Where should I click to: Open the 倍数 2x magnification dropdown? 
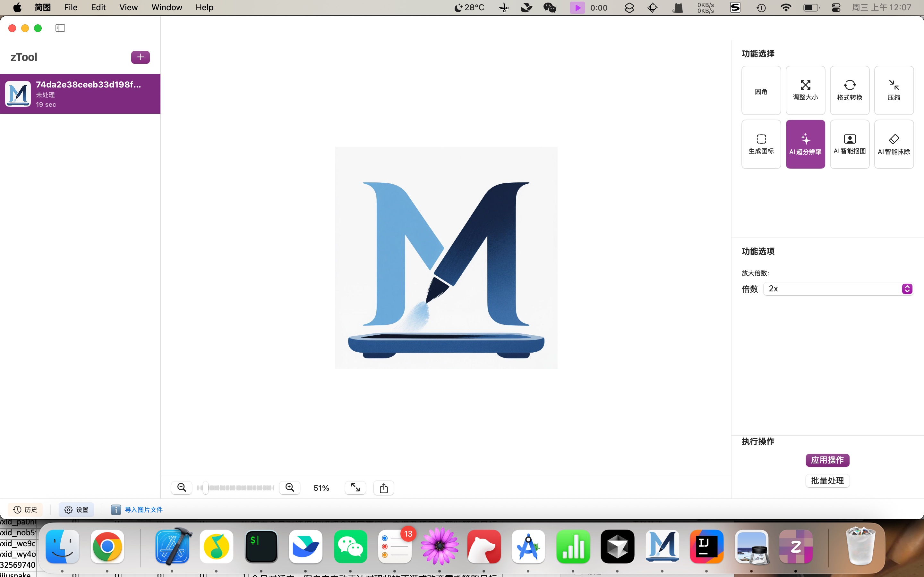[x=838, y=289]
